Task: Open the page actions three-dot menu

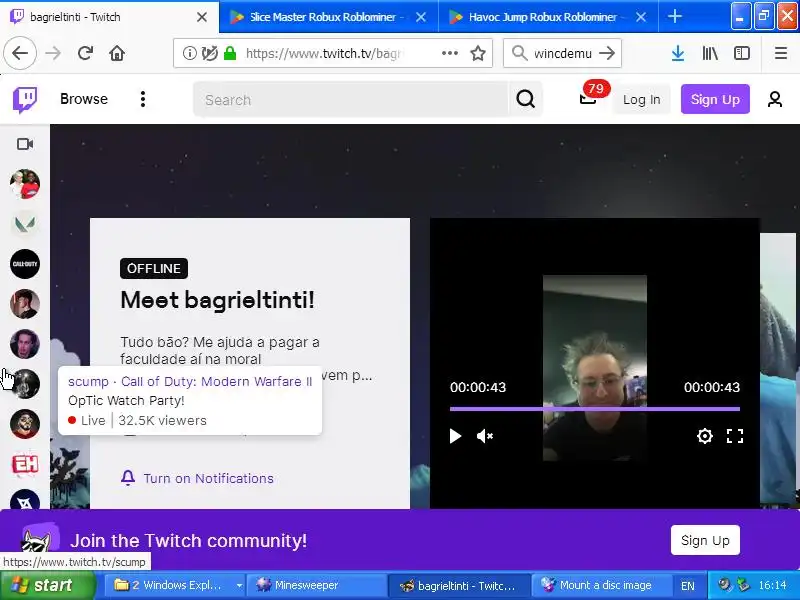Action: [449, 53]
